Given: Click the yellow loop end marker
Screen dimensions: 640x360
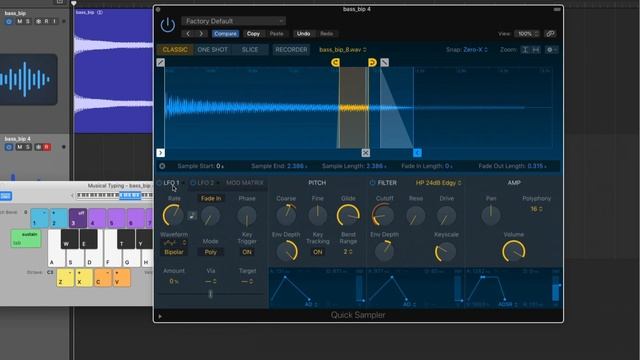Looking at the screenshot, I should pyautogui.click(x=372, y=62).
